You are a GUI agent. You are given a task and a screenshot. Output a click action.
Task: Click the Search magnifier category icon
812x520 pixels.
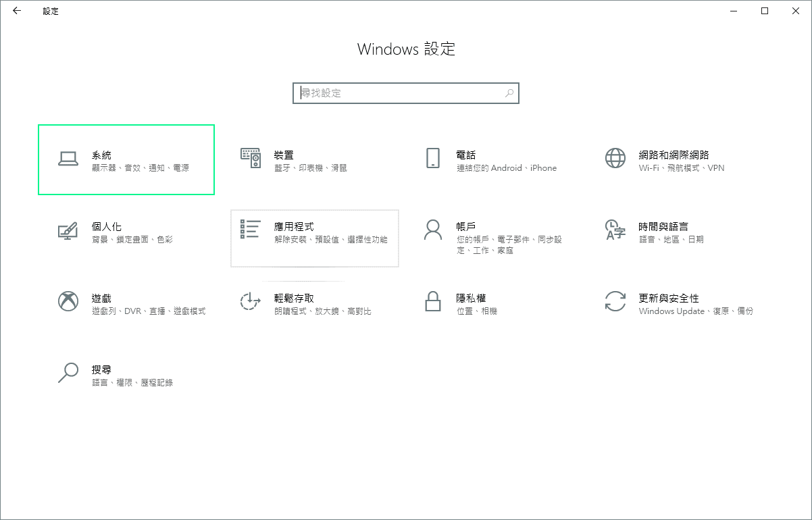coord(68,373)
